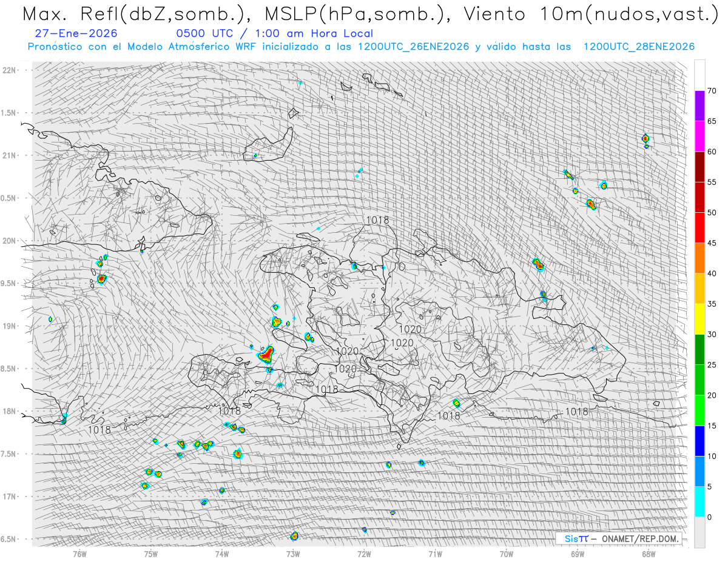Click the '70W' longitude label
Viewport: 728px width, 562px height.
tap(507, 554)
